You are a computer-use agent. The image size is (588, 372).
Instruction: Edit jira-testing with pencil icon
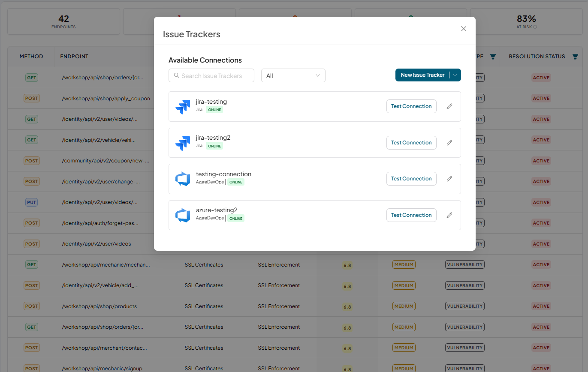[x=449, y=106]
